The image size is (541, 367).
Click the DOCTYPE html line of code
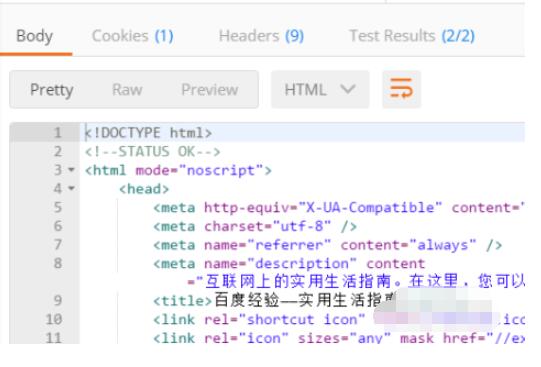[x=148, y=133]
